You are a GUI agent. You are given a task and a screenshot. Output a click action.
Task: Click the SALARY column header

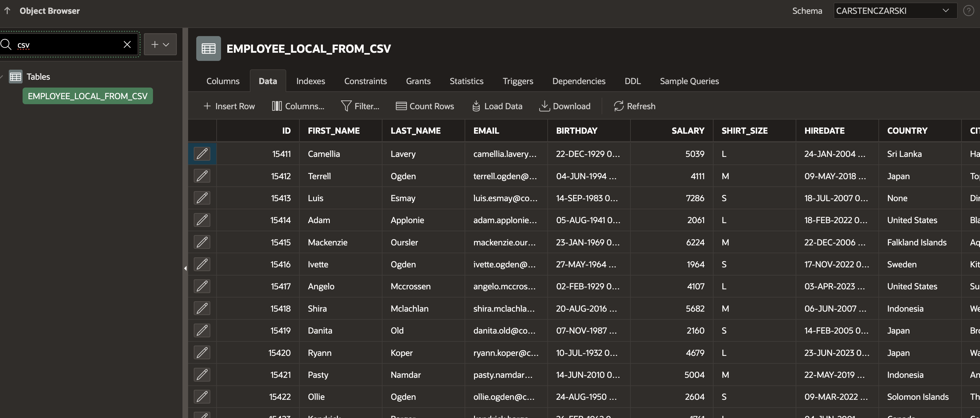pyautogui.click(x=688, y=131)
